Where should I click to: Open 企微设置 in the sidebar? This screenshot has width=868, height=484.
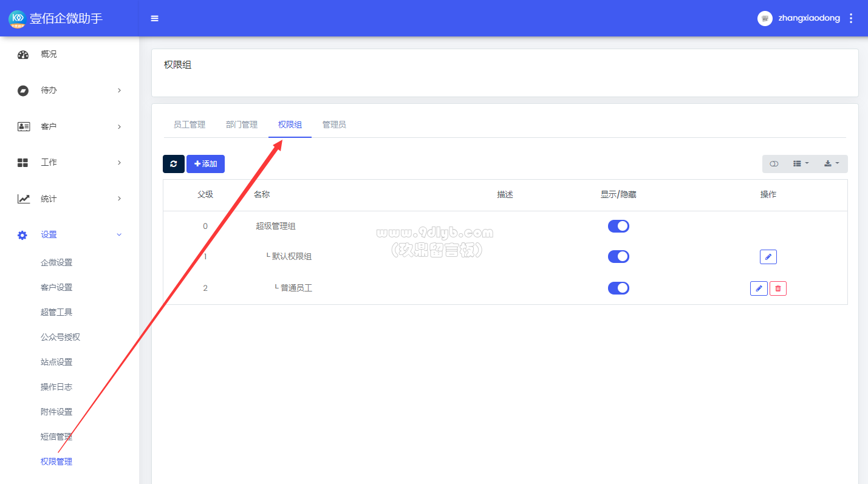56,262
